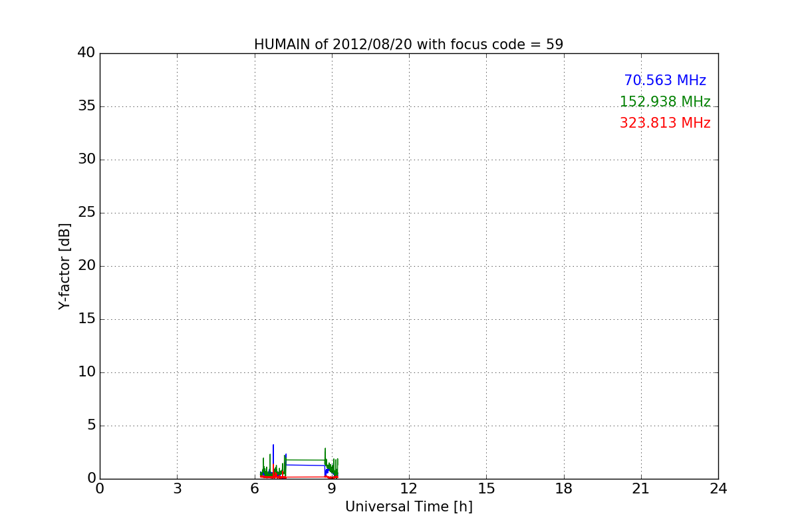Image resolution: width=798 pixels, height=532 pixels.
Task: Click the x-axis tick label 9
Action: (332, 488)
